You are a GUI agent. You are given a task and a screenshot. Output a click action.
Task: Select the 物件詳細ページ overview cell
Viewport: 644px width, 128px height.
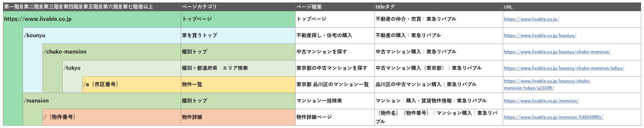[314, 117]
